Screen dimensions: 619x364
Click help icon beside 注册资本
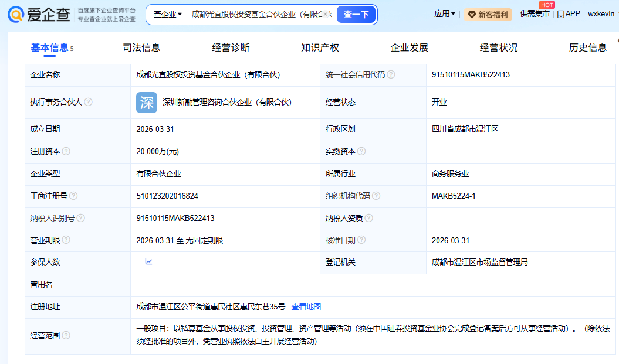66,151
